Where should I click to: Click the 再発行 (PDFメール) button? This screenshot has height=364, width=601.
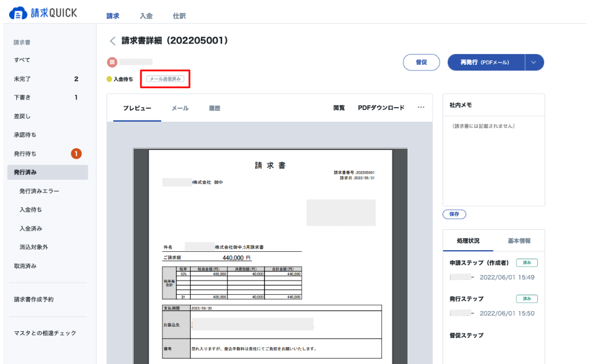coord(485,63)
